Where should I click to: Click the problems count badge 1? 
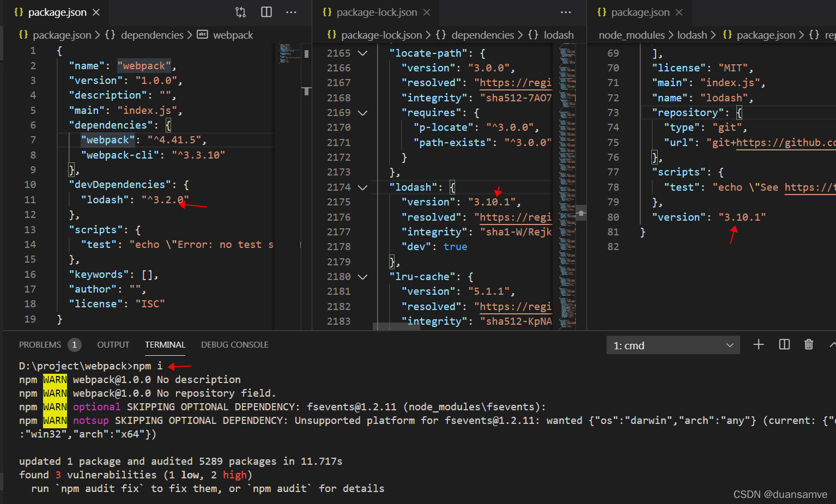[75, 345]
